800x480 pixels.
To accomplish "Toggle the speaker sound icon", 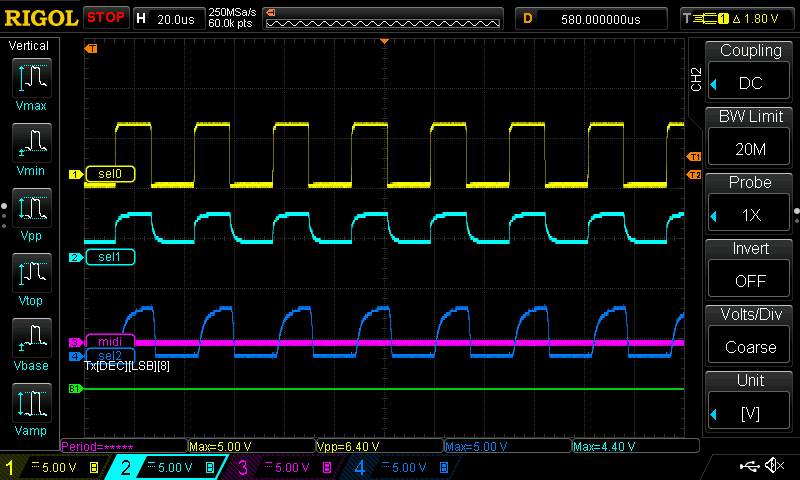I will tap(774, 466).
